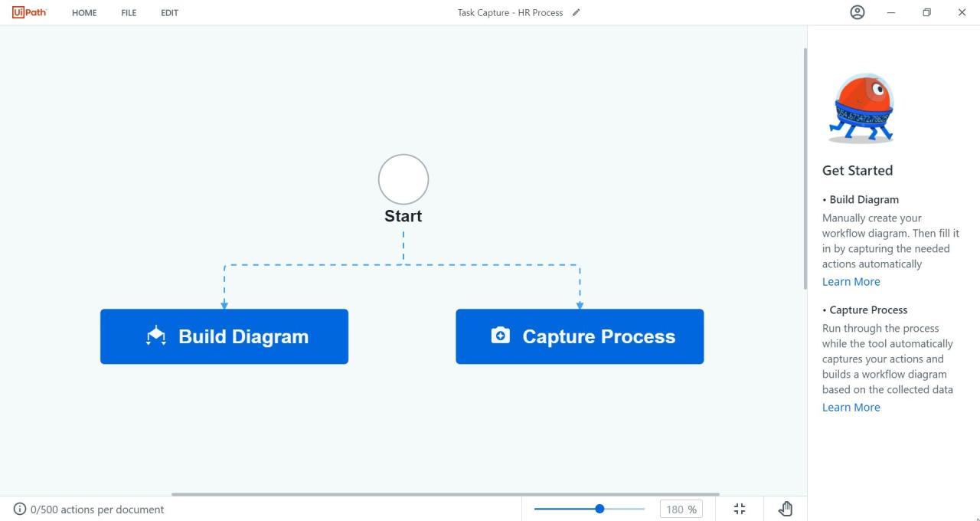The image size is (980, 521).
Task: Activate the hand pan tool icon
Action: point(786,509)
